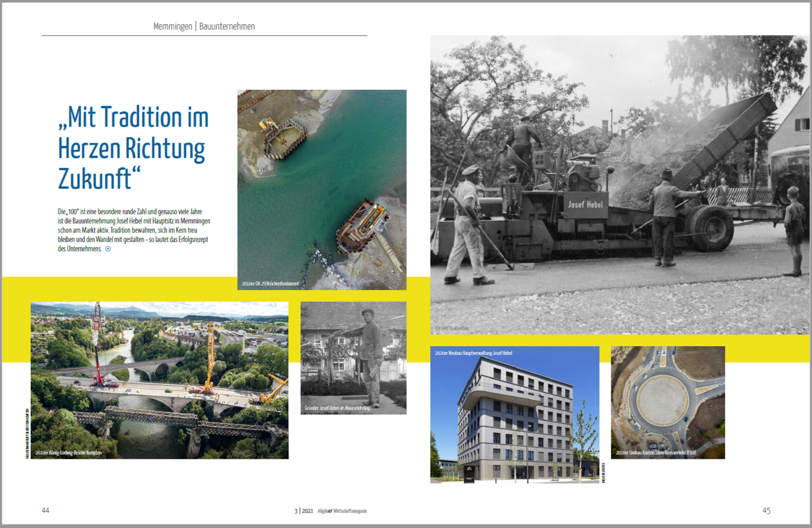
Task: Click the "Memmingen | Bauunternehmen" section header
Action: (x=204, y=26)
